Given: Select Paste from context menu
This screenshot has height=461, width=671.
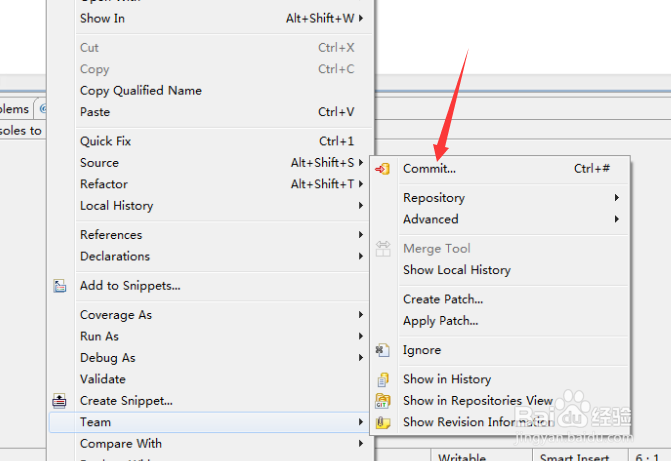Looking at the screenshot, I should [210, 112].
